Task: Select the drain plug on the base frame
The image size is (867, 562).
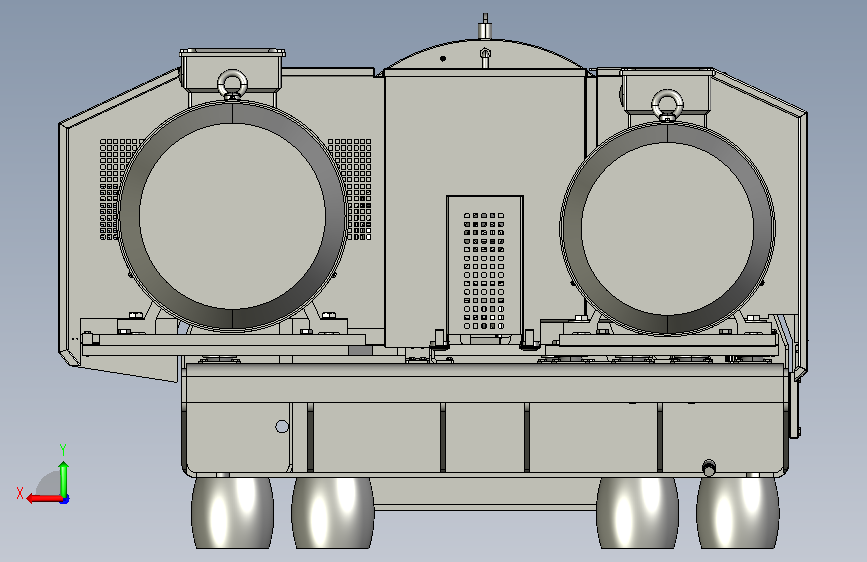Action: (x=708, y=467)
